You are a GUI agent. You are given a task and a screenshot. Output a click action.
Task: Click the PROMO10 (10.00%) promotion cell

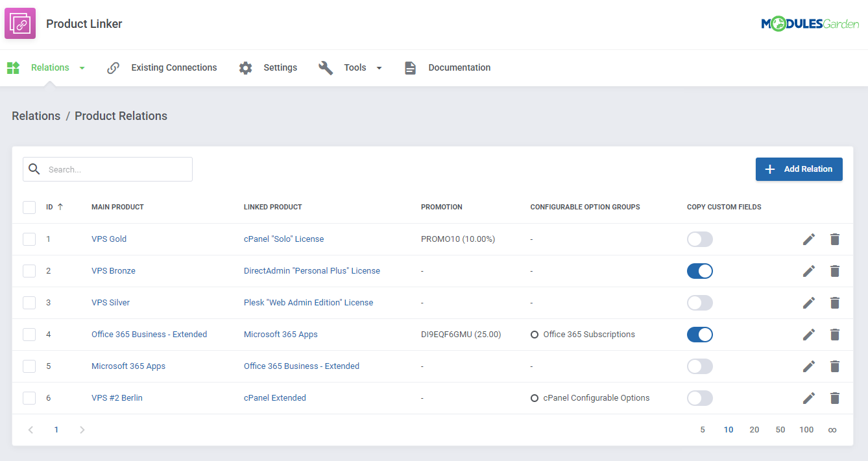pos(458,239)
